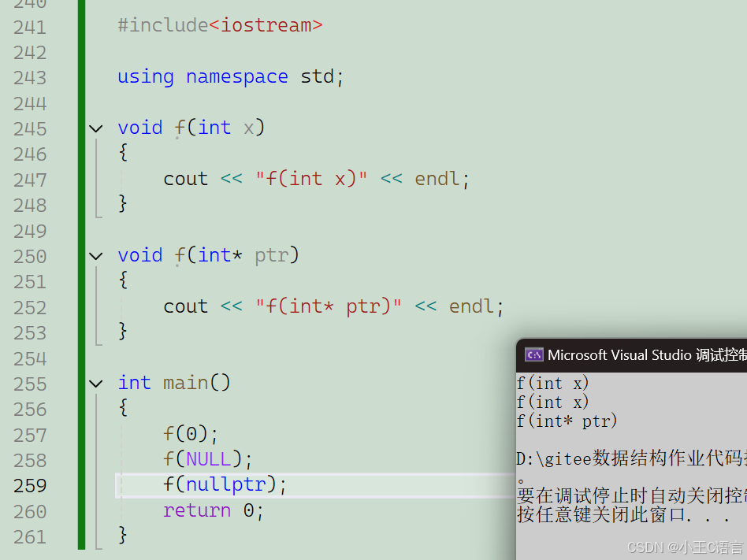
Task: Click the '按任意键关闭此窗口' console message
Action: coord(623,515)
